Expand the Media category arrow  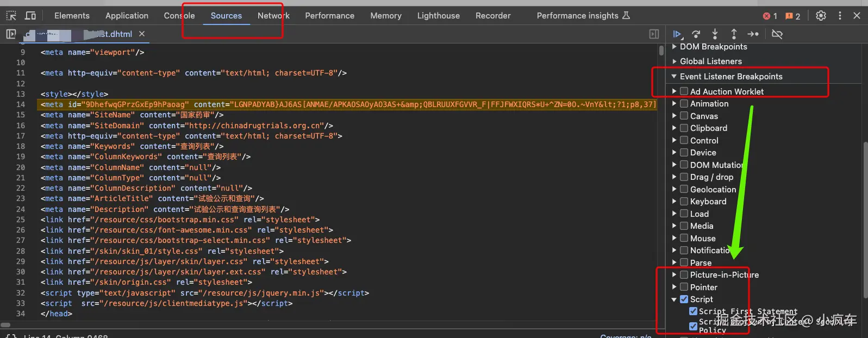tap(675, 226)
